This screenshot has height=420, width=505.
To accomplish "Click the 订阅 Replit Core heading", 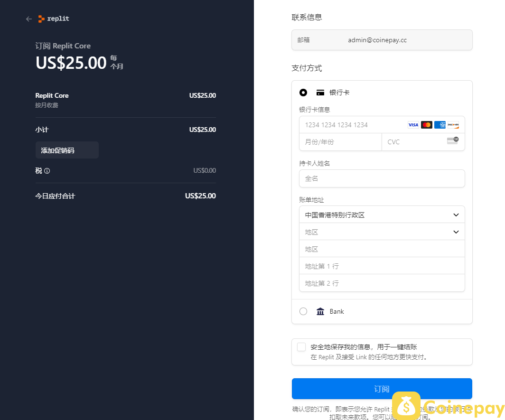I will click(x=63, y=46).
